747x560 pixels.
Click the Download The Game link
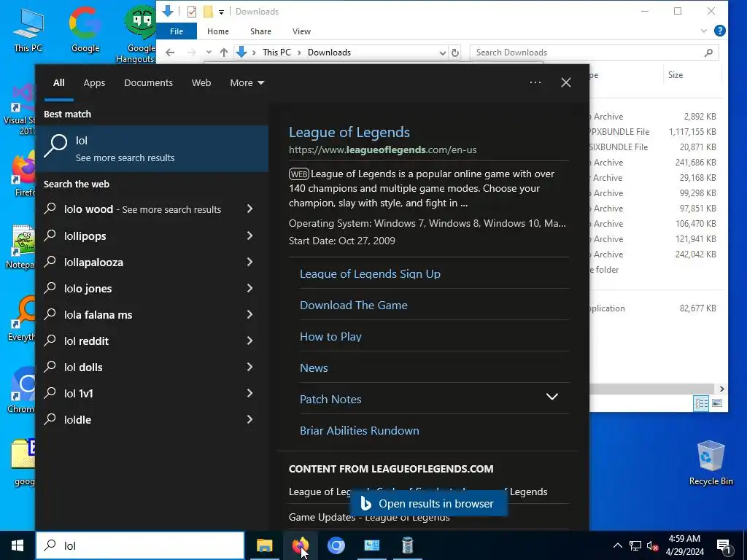pyautogui.click(x=354, y=306)
